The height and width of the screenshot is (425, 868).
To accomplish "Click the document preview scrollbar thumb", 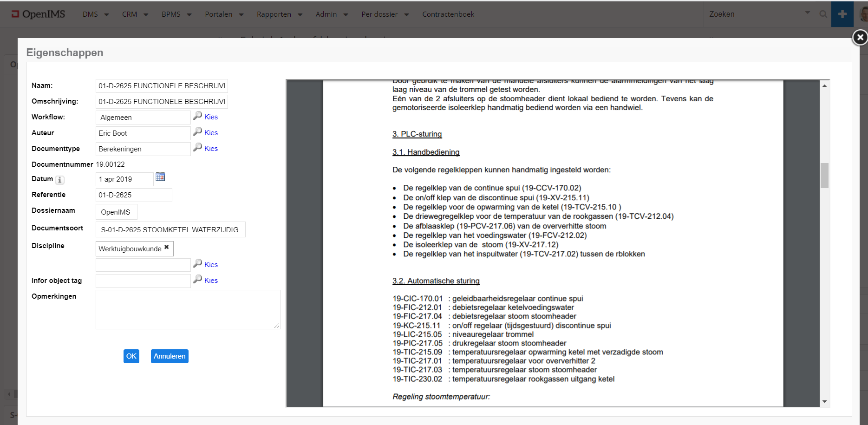I will tap(824, 175).
